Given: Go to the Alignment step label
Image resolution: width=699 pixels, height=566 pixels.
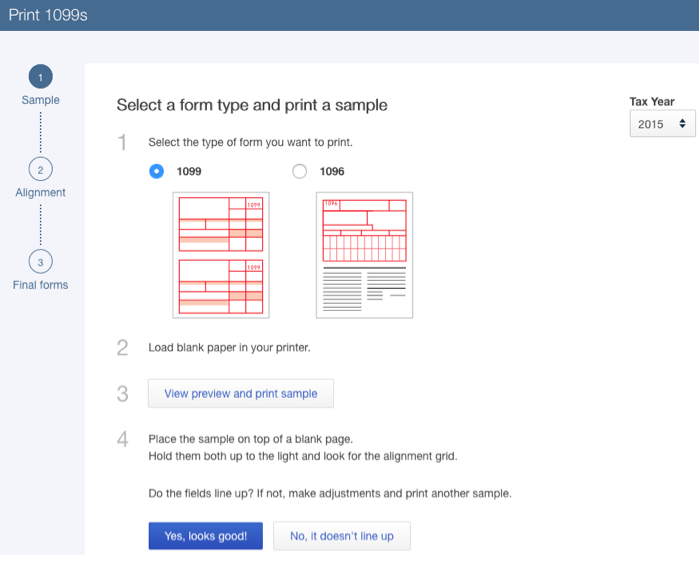Looking at the screenshot, I should click(40, 193).
